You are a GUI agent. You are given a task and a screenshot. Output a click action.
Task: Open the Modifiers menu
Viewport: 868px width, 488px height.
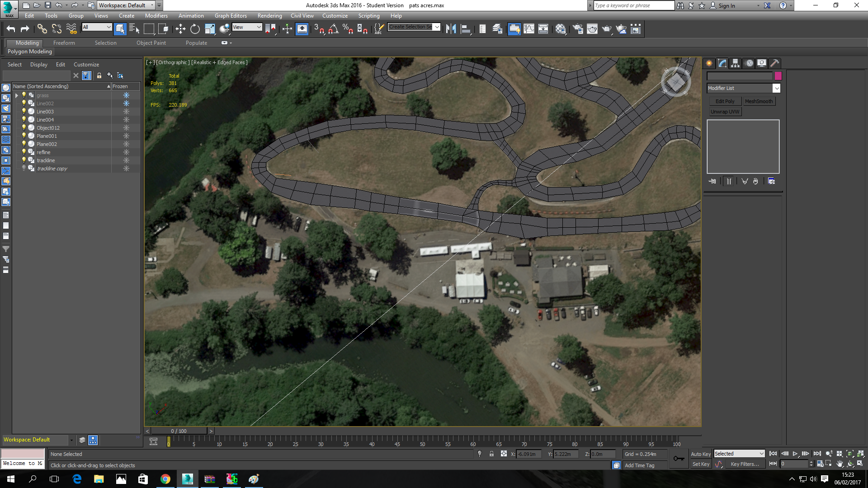click(x=156, y=16)
